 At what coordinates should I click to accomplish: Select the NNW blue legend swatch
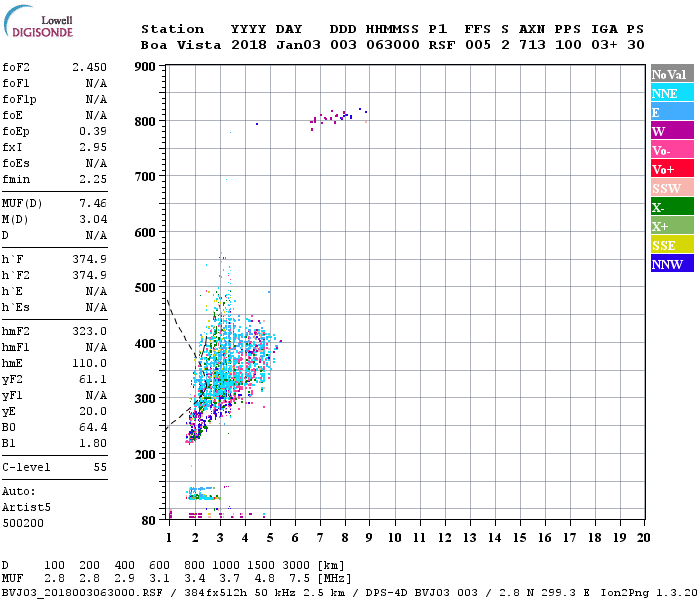point(672,263)
